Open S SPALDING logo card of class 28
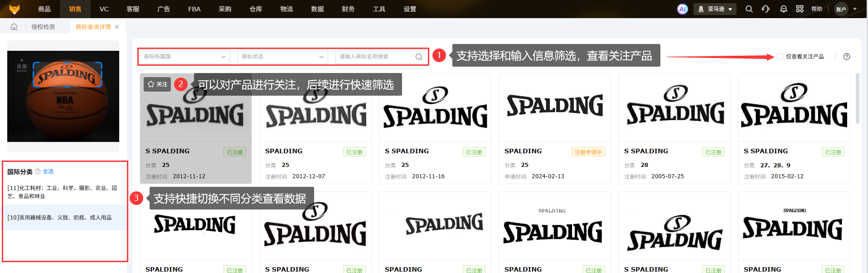This screenshot has height=273, width=868. click(674, 128)
